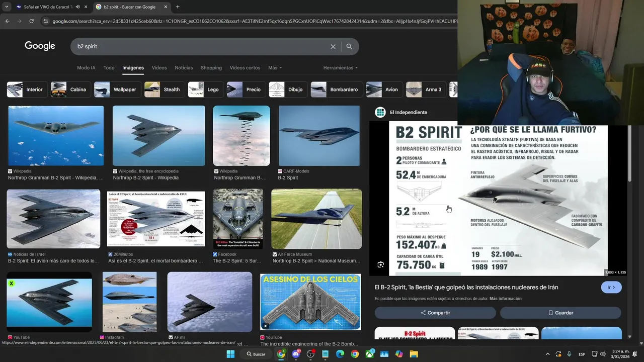Filter images by Lego chip
This screenshot has height=362, width=644.
(206, 89)
